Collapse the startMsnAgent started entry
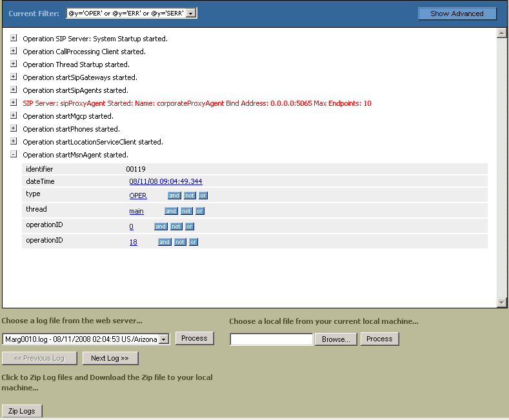 14,155
